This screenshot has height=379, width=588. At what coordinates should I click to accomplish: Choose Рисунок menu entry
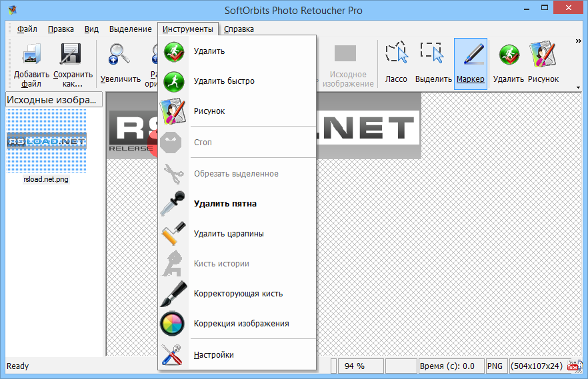(237, 111)
